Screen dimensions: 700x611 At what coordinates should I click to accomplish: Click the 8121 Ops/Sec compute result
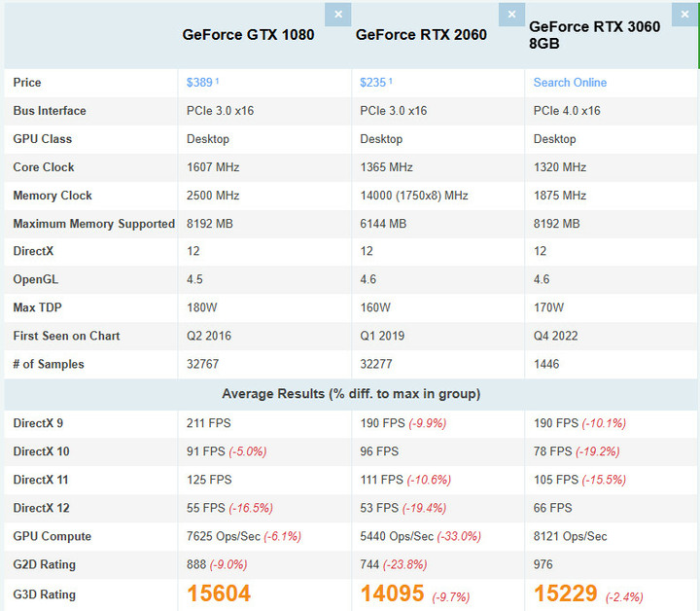coord(570,536)
